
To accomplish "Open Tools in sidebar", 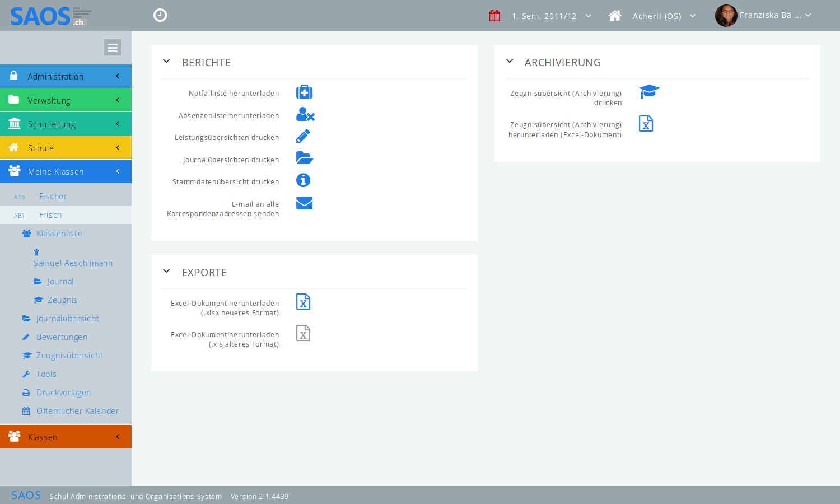I will (46, 374).
